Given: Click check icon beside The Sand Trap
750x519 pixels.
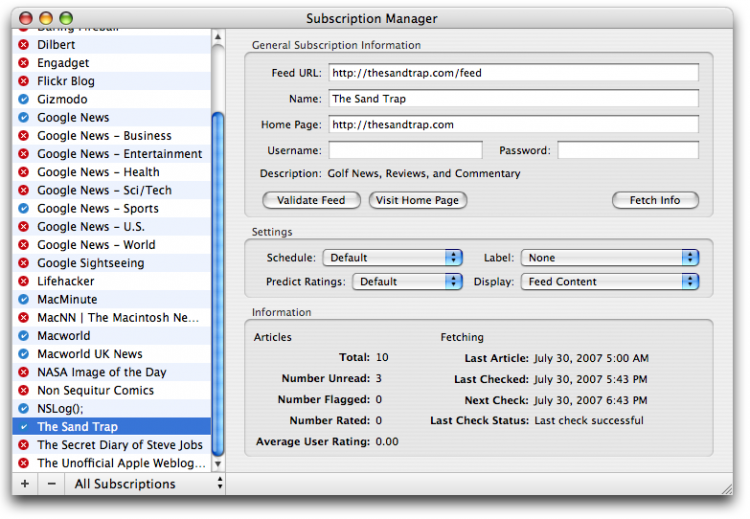Looking at the screenshot, I should click(x=23, y=426).
